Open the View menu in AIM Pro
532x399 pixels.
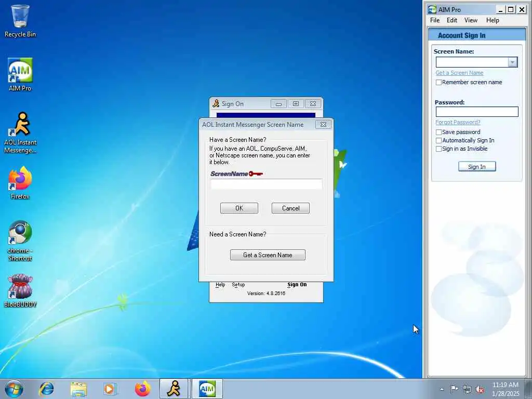click(x=471, y=20)
